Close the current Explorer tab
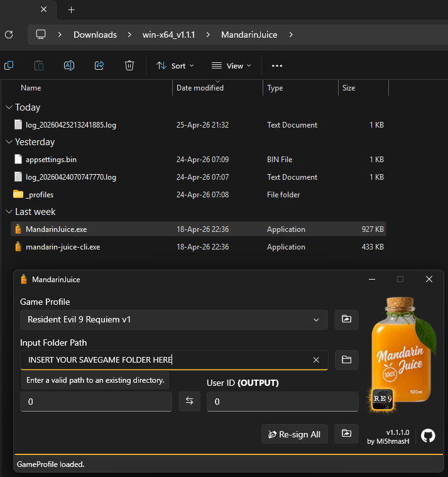The image size is (448, 477). [x=44, y=9]
